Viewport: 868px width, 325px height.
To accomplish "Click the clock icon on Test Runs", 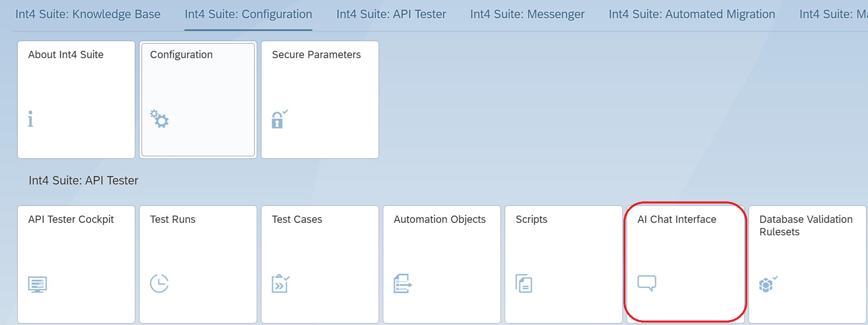I will coord(159,283).
